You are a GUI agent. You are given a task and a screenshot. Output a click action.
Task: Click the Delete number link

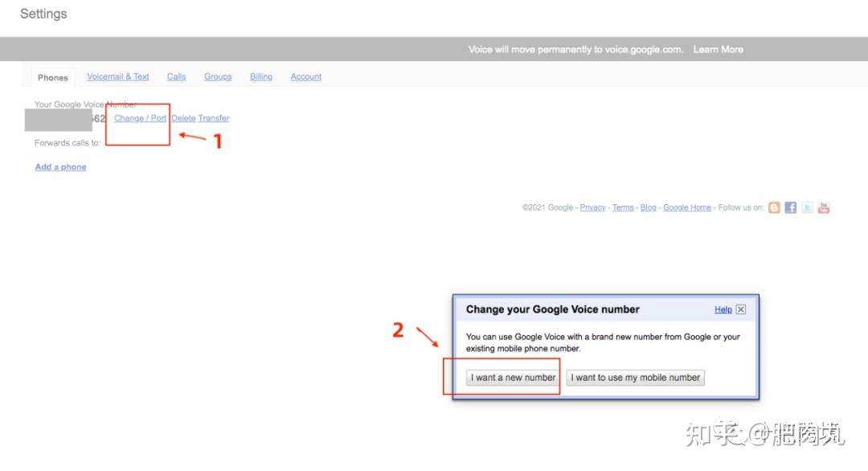(x=183, y=118)
